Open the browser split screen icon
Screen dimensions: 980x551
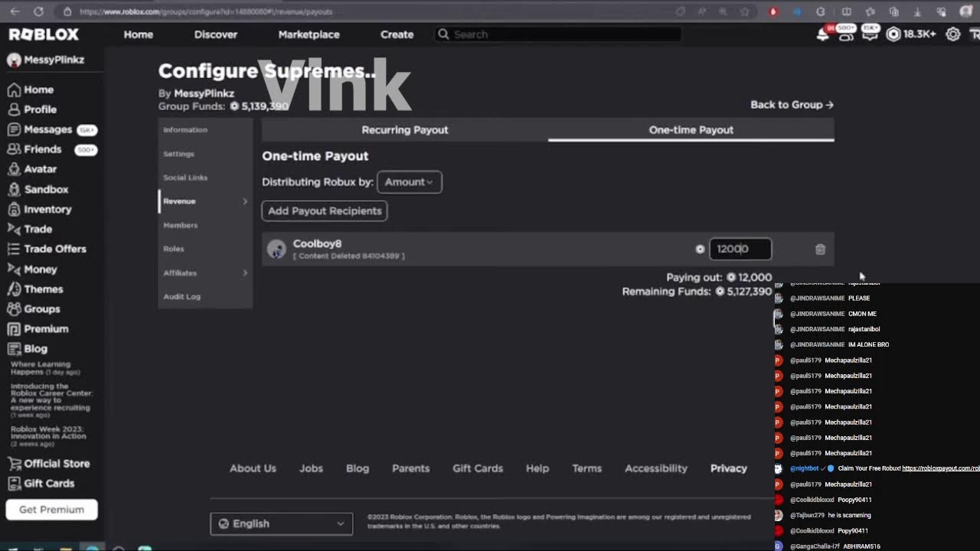[x=846, y=11]
